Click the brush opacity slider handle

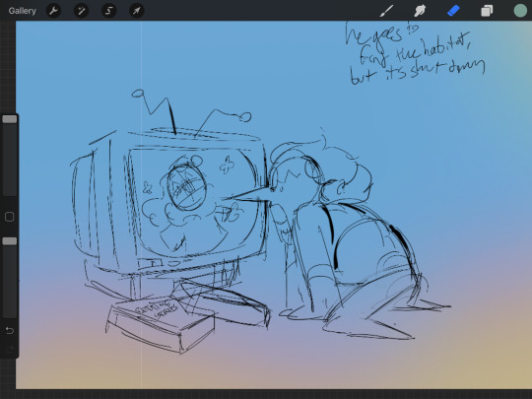pos(10,241)
